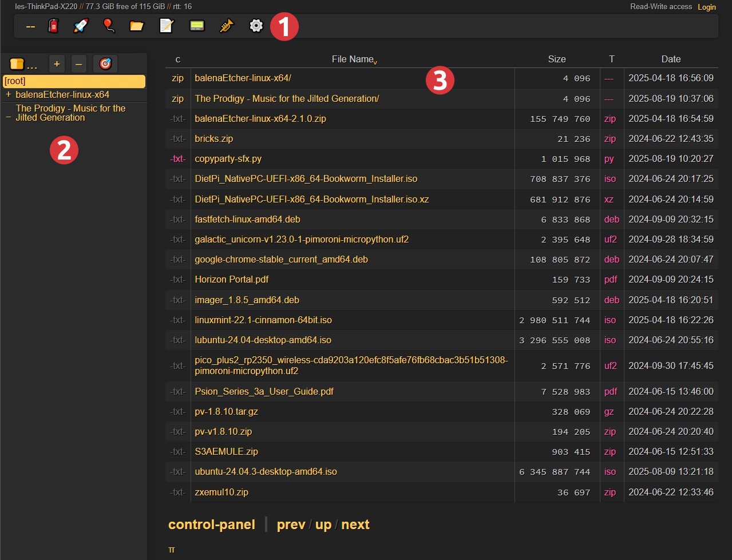Viewport: 732px width, 560px height.
Task: Click ubuntu-24.04.3-desktop-amd64.iso file
Action: [266, 471]
